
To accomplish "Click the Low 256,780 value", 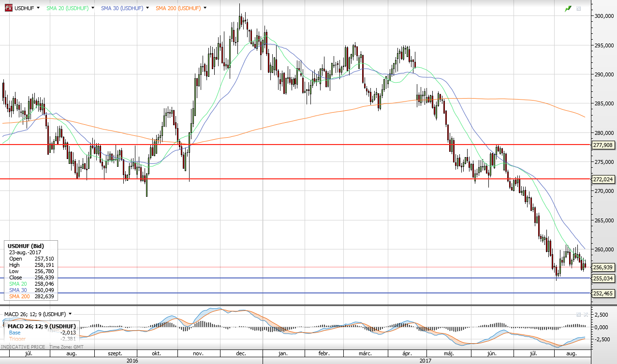I will 44,271.
